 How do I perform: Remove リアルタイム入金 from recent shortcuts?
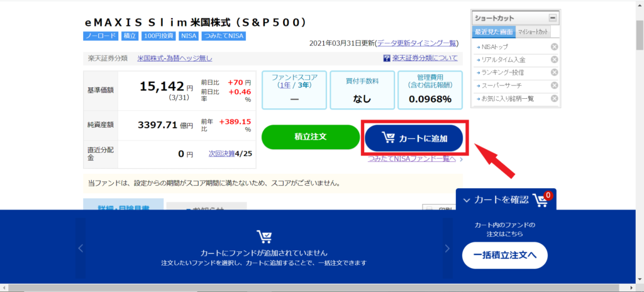tap(554, 60)
